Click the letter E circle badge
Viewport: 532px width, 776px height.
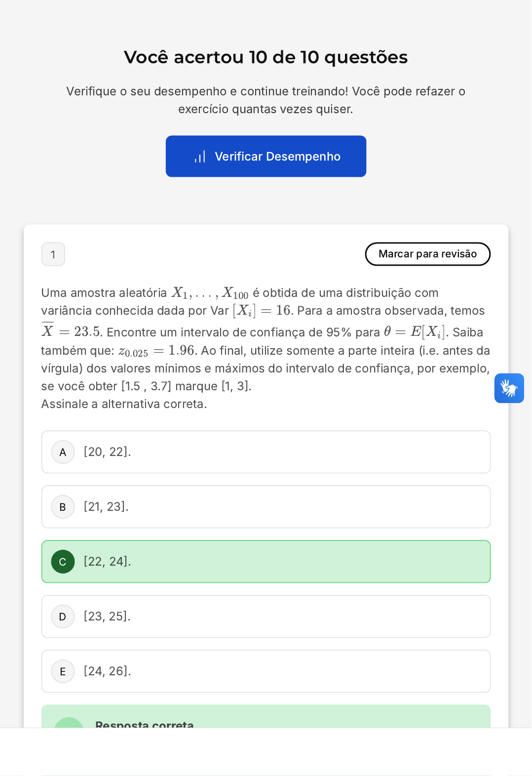[63, 671]
